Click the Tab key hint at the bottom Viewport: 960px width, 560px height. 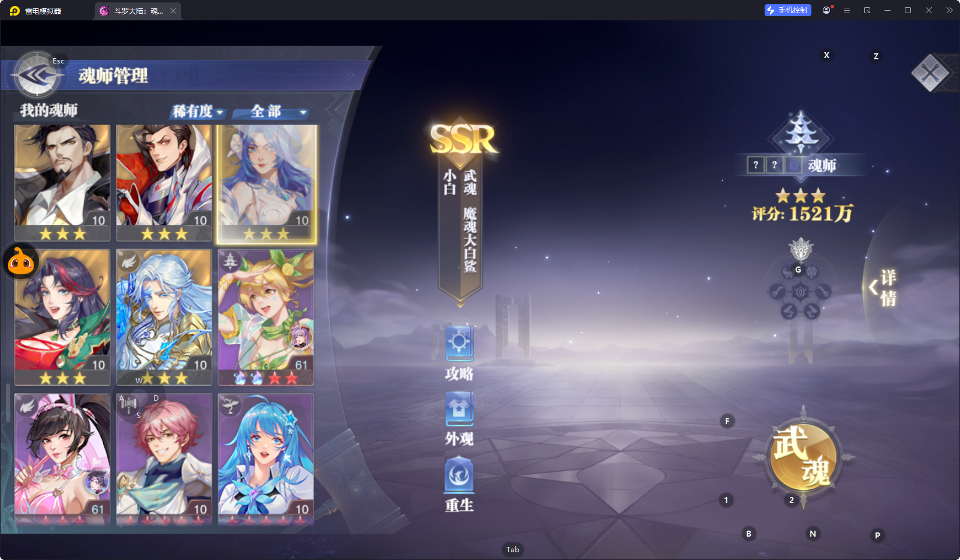513,549
